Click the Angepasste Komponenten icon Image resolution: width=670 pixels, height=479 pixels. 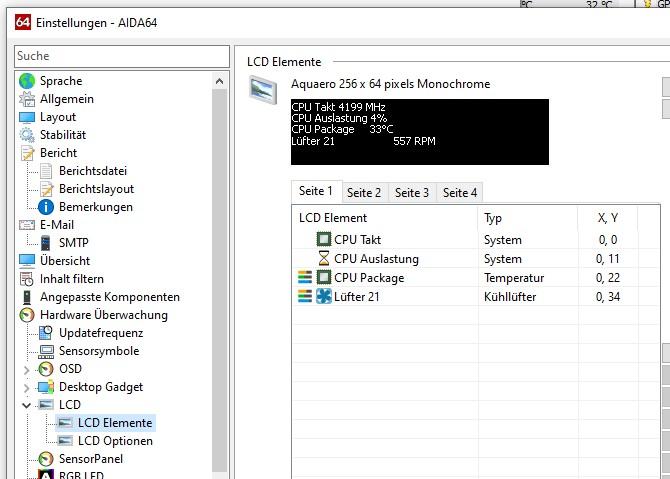(27, 297)
